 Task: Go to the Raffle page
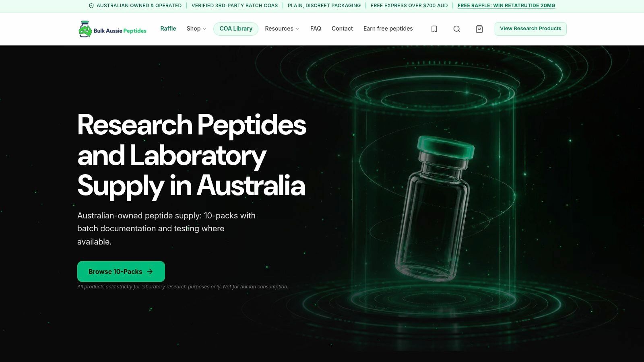pos(168,29)
